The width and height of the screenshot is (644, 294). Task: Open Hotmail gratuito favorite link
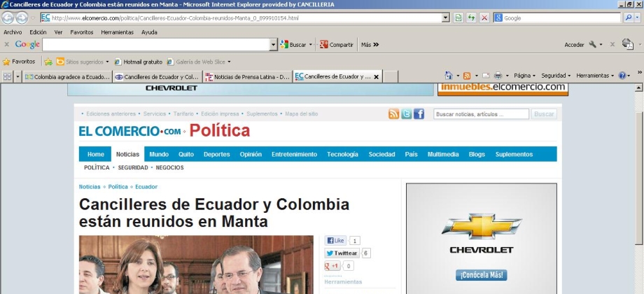click(139, 62)
